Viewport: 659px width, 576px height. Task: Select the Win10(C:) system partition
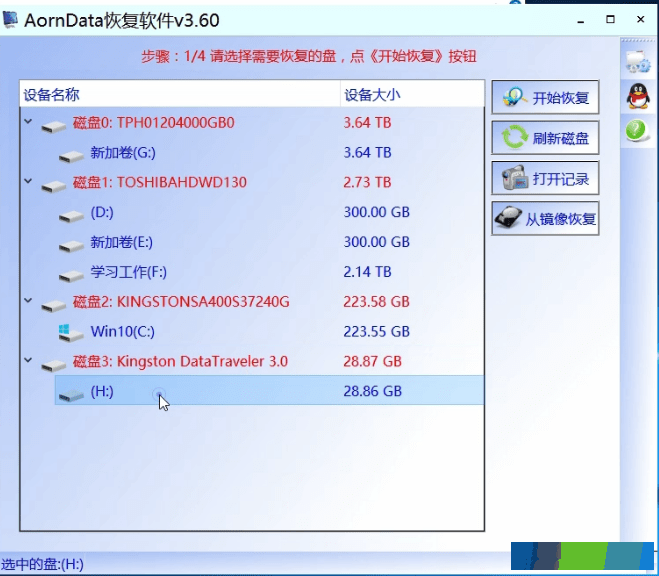123,331
